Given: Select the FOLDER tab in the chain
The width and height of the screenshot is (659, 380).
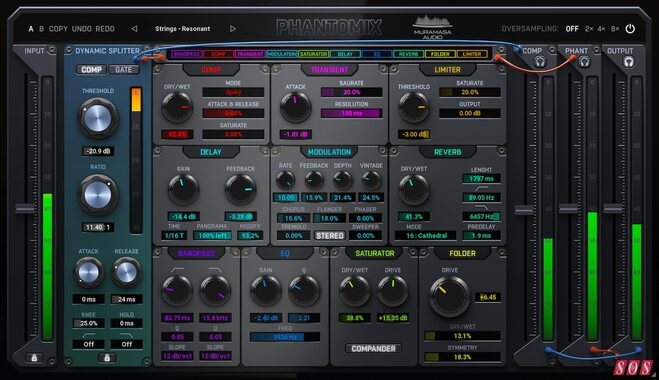Looking at the screenshot, I should tap(440, 54).
